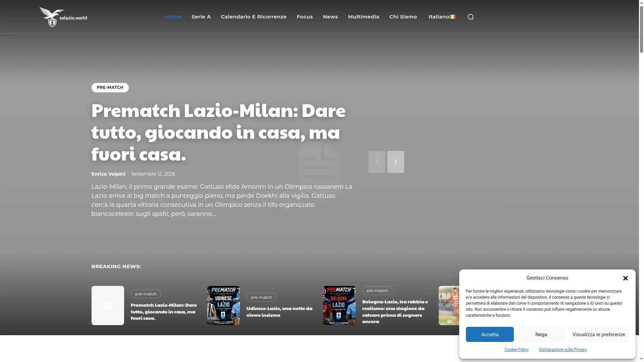
Task: Open author Enrico Volpini page
Action: pos(108,174)
